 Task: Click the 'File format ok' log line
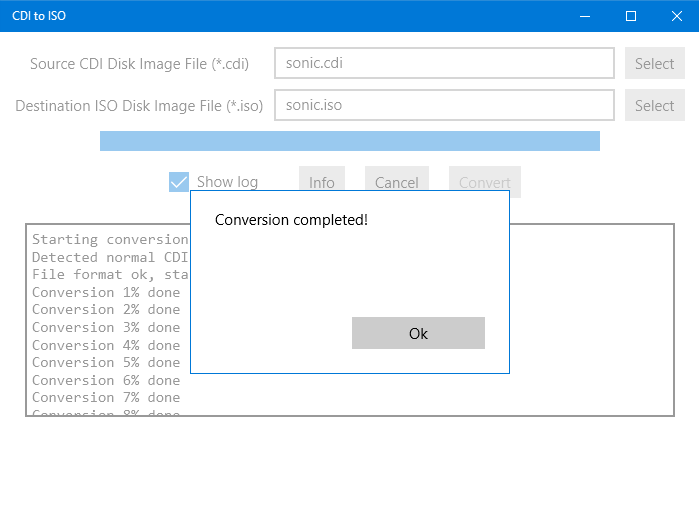111,275
